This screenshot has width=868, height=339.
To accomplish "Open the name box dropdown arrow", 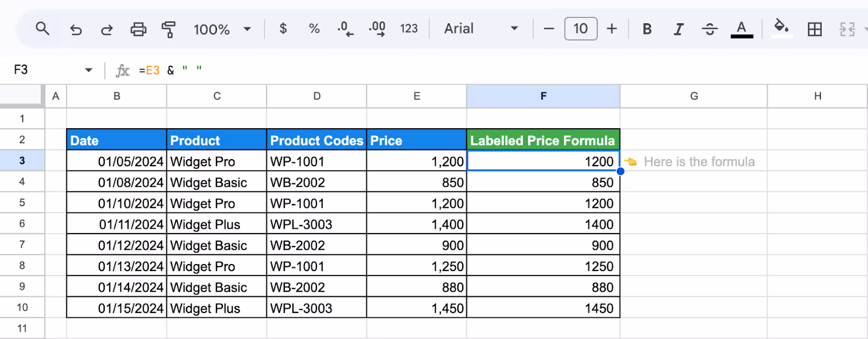I will click(89, 70).
